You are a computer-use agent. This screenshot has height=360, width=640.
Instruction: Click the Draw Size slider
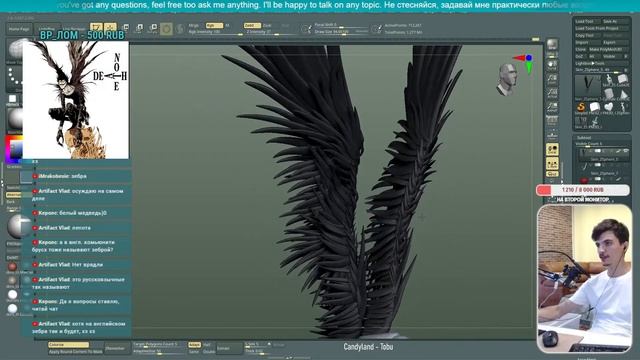coord(341,32)
